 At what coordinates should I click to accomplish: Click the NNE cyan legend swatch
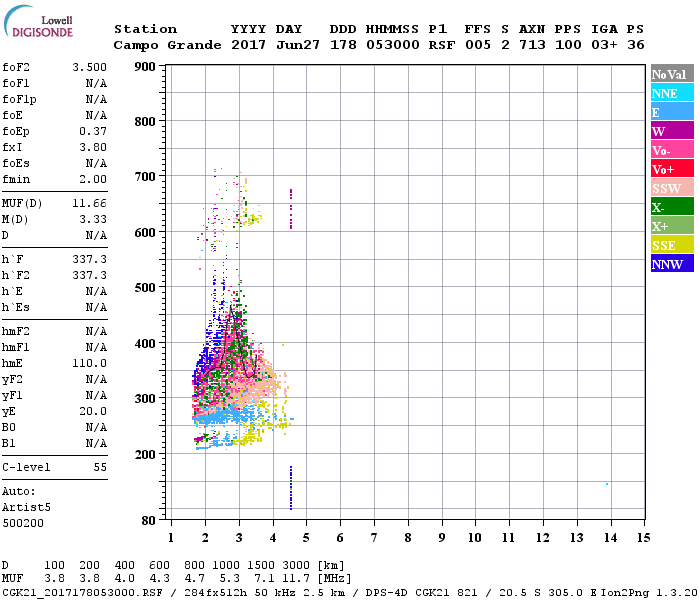672,93
